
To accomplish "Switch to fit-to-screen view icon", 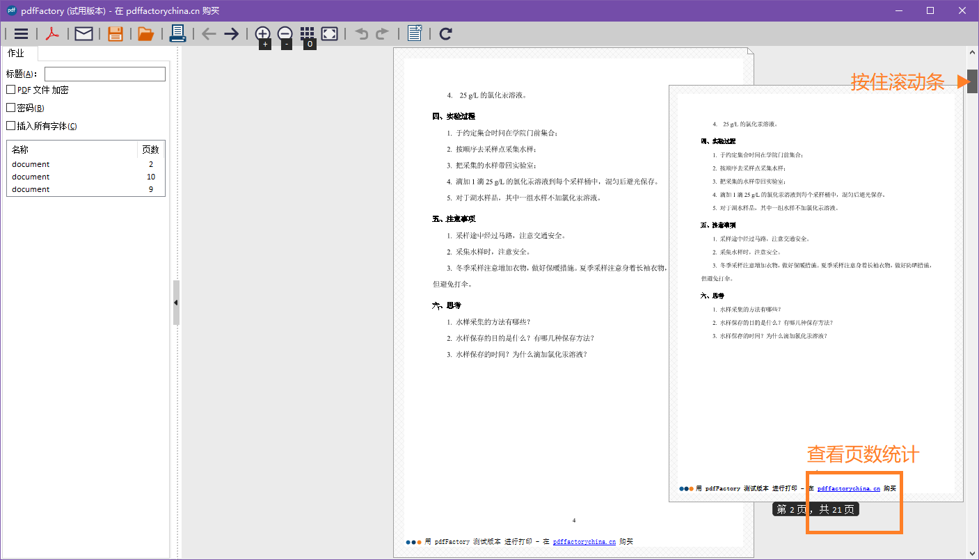I will coord(330,33).
